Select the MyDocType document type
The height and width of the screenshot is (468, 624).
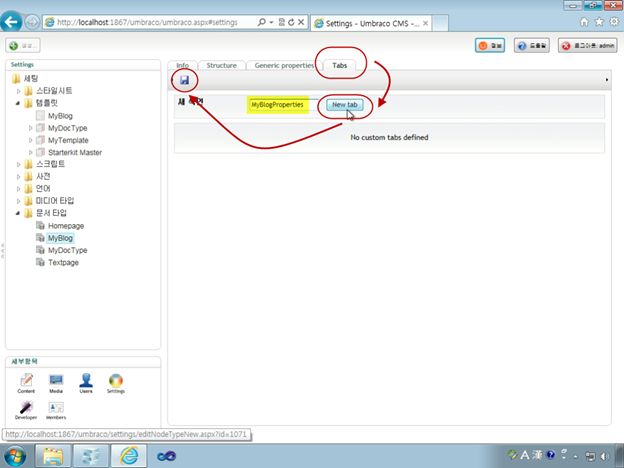[x=68, y=250]
